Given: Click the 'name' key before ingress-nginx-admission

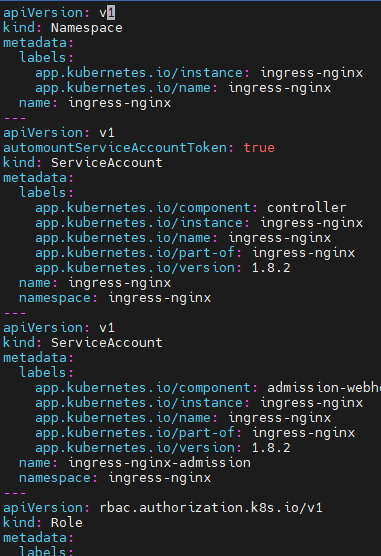Looking at the screenshot, I should pyautogui.click(x=35, y=463).
